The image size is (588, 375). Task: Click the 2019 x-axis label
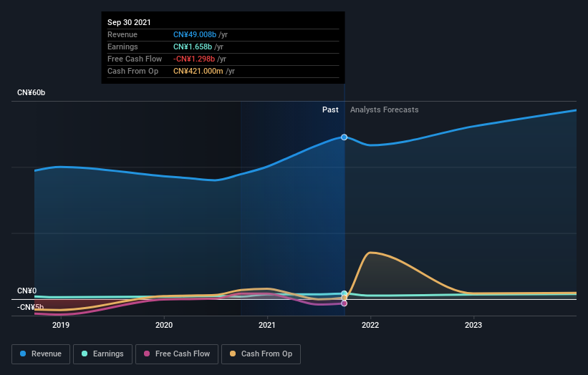point(61,325)
